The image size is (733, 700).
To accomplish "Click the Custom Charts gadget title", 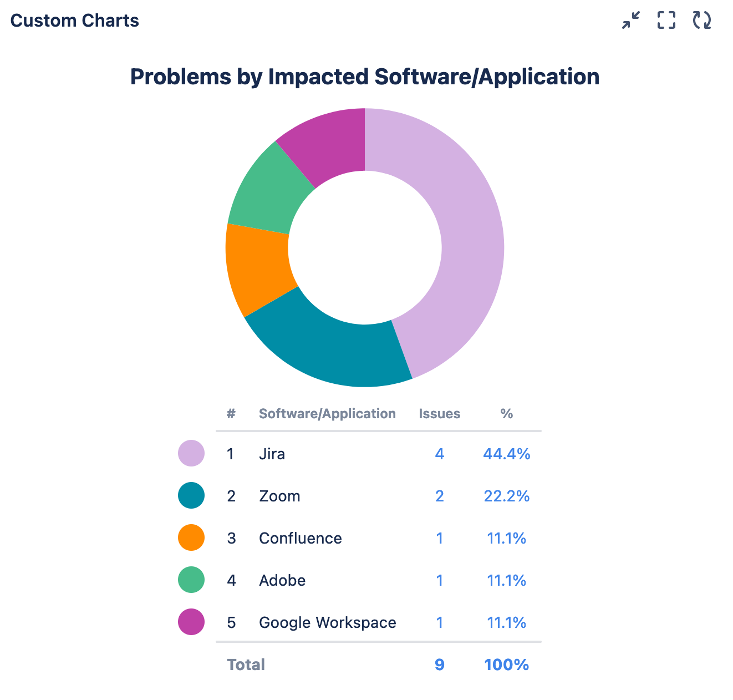I will (75, 21).
